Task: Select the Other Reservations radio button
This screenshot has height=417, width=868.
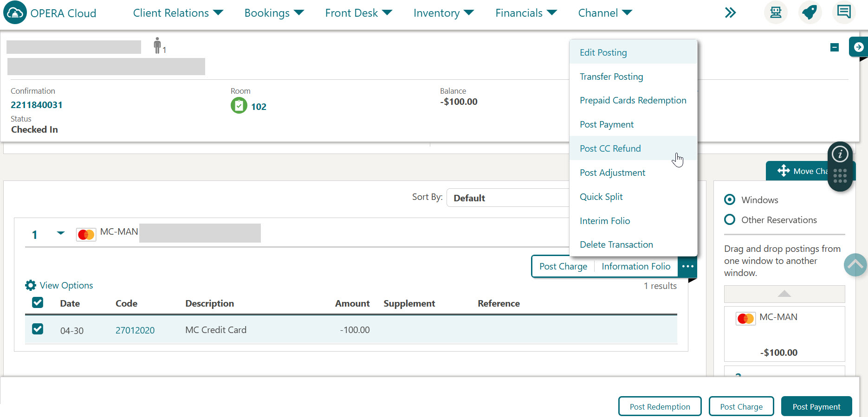Action: (730, 219)
